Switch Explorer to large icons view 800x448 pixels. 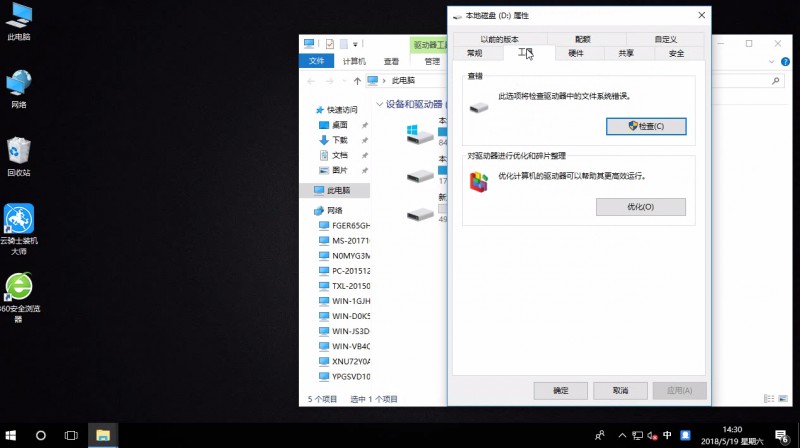click(x=783, y=399)
